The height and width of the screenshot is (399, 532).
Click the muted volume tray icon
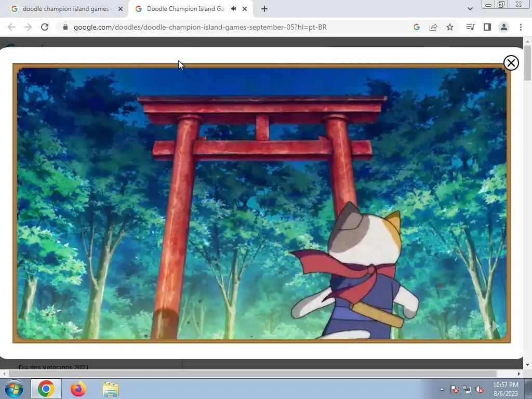(480, 390)
